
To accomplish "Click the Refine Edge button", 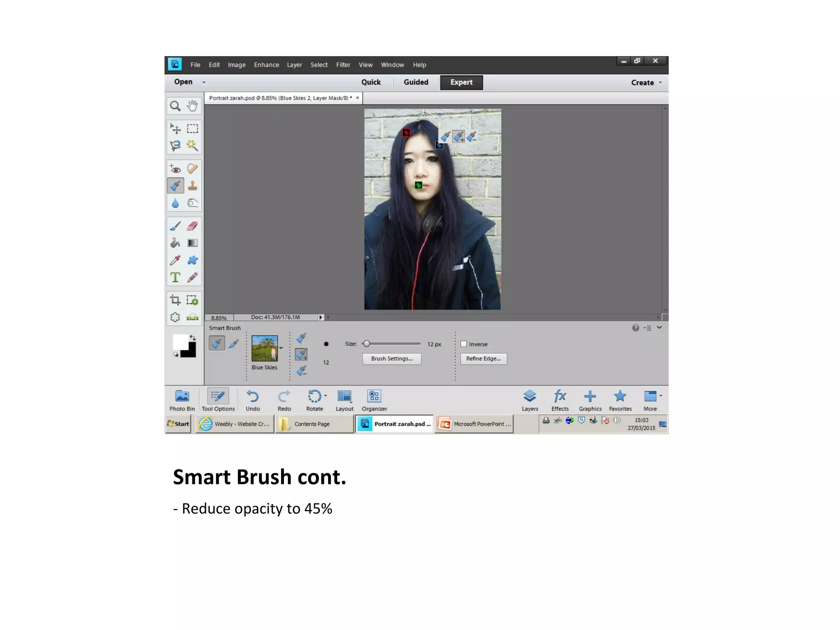I will (x=484, y=359).
